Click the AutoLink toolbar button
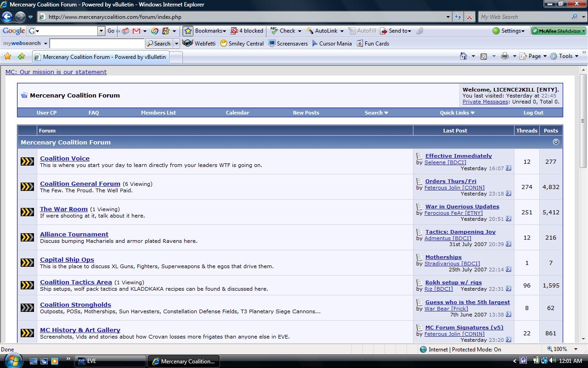The image size is (588, 368). [x=322, y=31]
